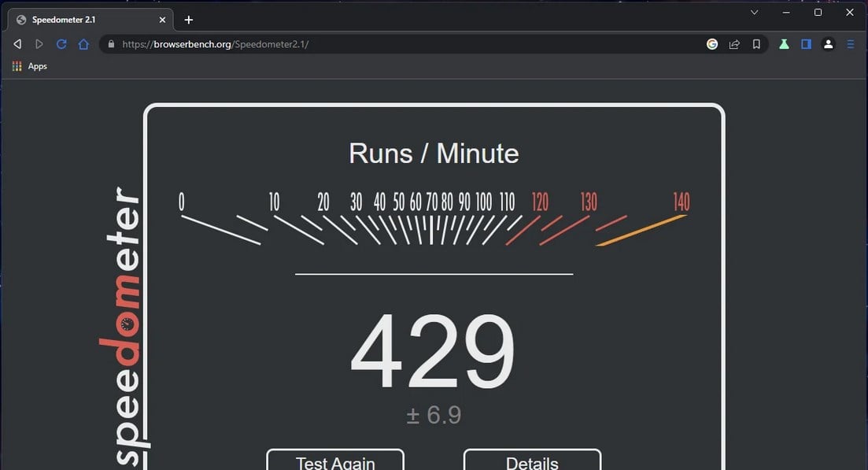Go back using the back arrow
Image resolution: width=868 pixels, height=470 pixels.
[x=18, y=44]
